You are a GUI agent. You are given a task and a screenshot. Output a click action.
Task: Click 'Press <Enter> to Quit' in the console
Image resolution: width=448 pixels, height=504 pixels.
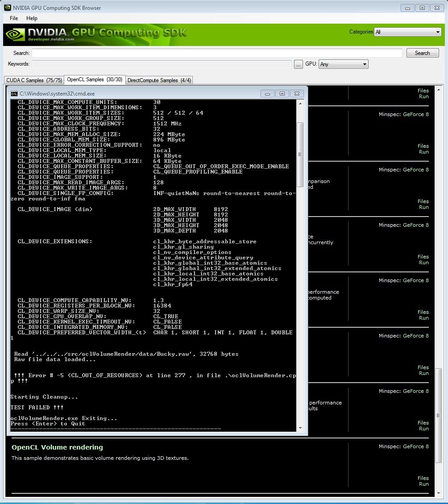[48, 424]
